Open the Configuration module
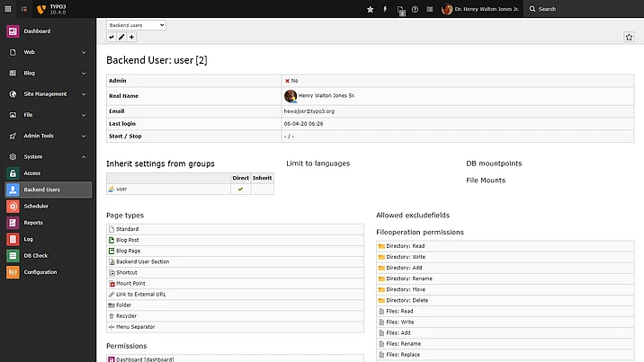Screen dimensions: 644x362 (x=40, y=272)
